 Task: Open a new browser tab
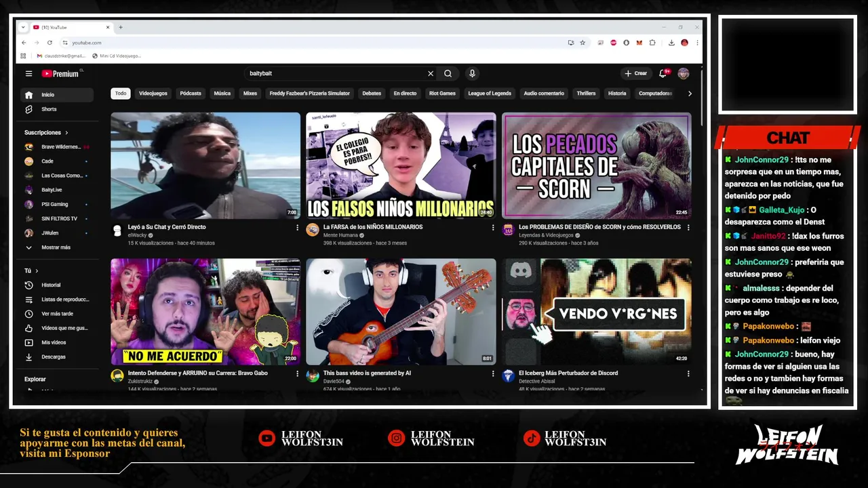[121, 27]
